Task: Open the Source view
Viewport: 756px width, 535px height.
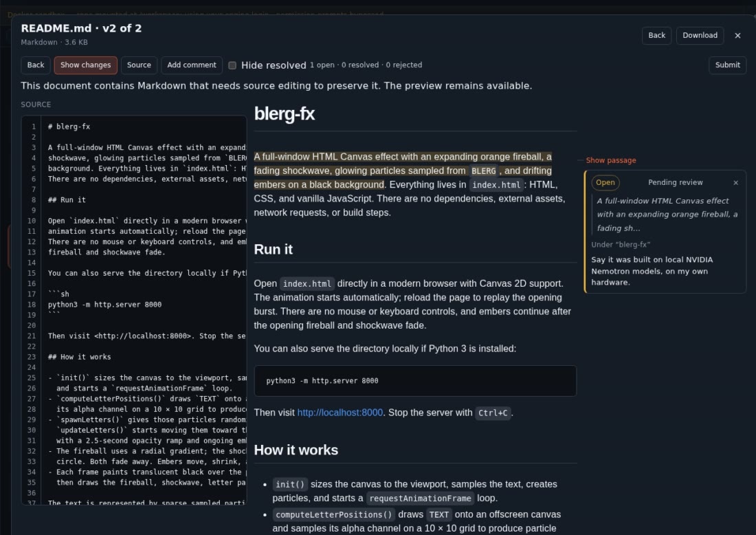Action: tap(139, 65)
